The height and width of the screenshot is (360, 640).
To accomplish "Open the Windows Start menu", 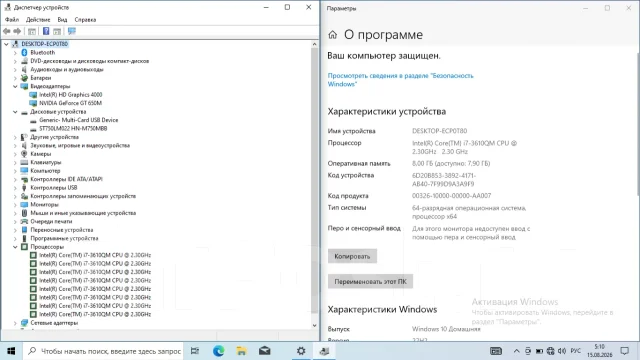I will tap(11, 351).
